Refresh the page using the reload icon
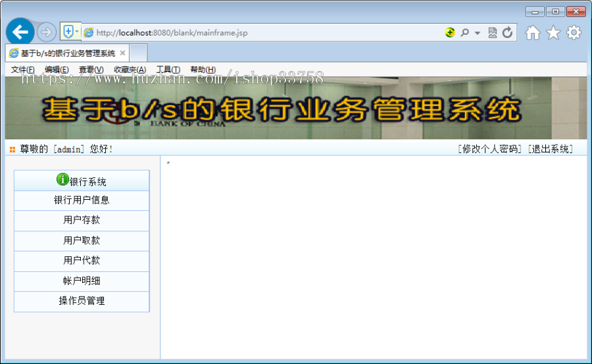Viewport: 592px width, 364px height. point(507,32)
